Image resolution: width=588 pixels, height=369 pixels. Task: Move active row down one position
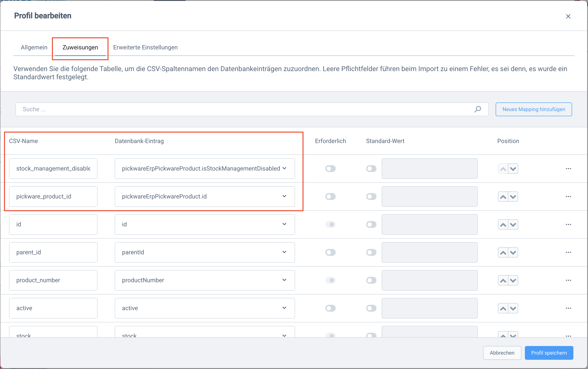[513, 308]
